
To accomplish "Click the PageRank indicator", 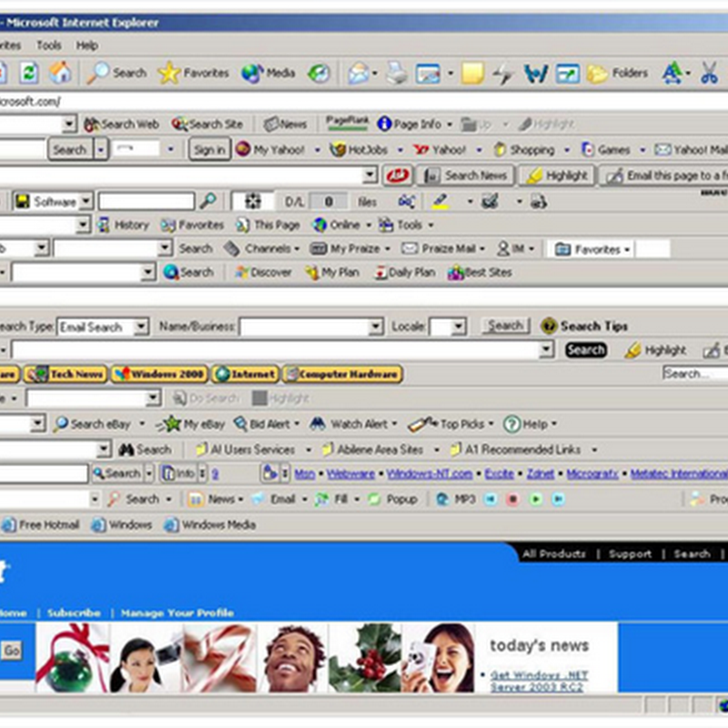I will pyautogui.click(x=347, y=123).
